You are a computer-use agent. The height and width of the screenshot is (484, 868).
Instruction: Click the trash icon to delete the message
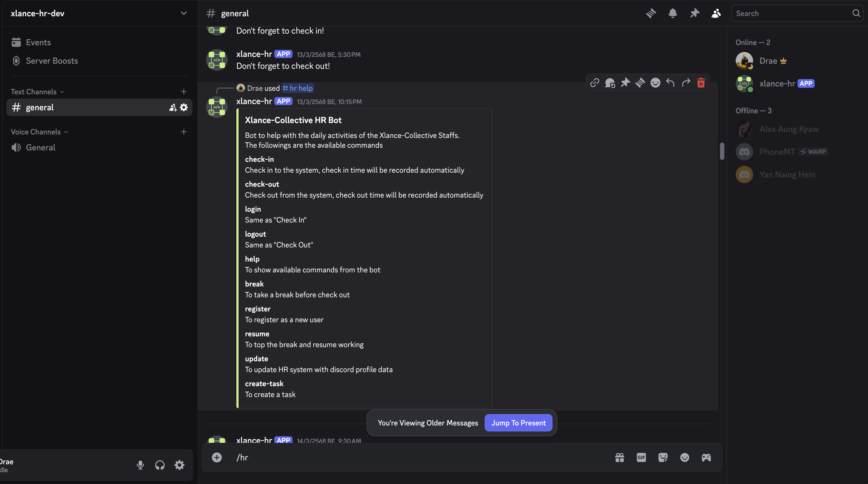(701, 83)
